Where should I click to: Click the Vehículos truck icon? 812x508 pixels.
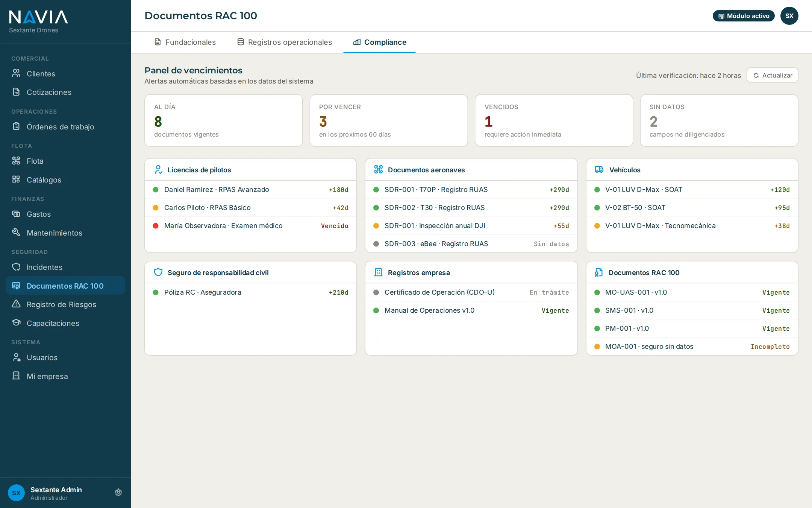599,170
